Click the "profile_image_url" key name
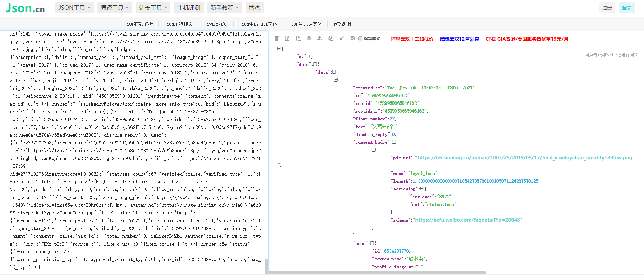Image resolution: width=644 pixels, height=275 pixels. (395, 267)
